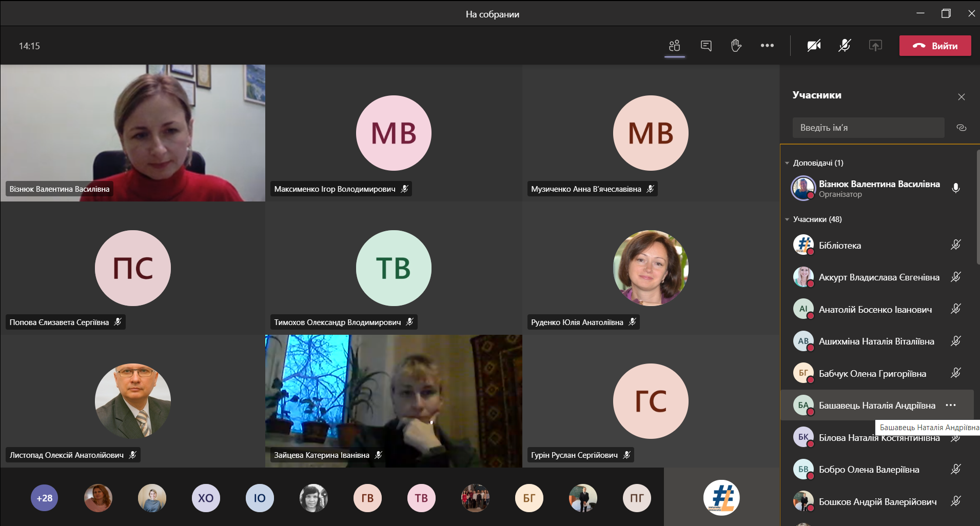Select Тимохов Олександр Влодимирович tile

(394, 268)
